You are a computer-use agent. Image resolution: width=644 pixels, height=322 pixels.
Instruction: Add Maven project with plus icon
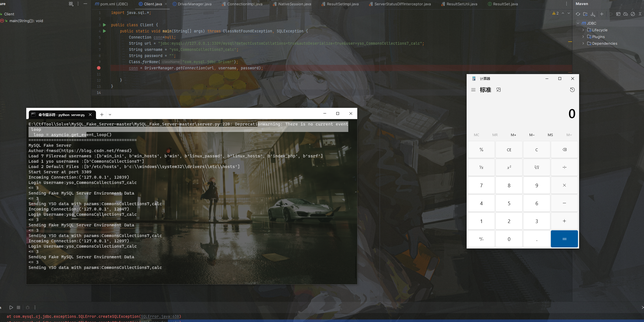tap(602, 14)
